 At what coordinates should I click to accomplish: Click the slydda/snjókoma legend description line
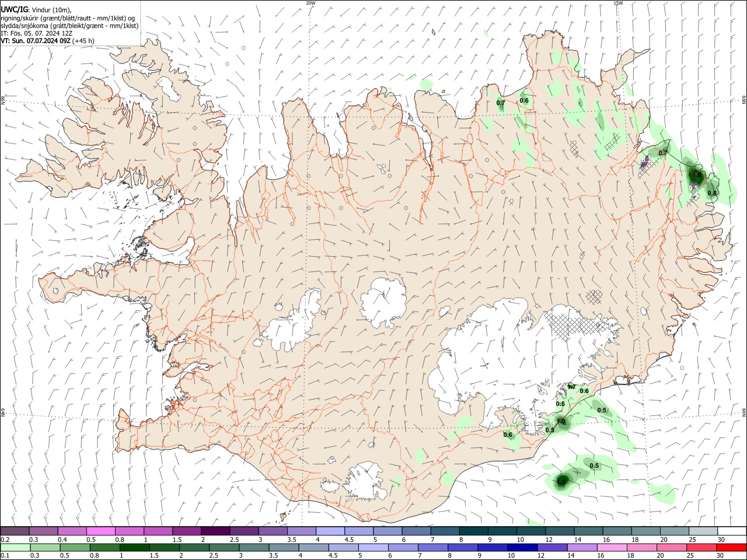coord(69,26)
